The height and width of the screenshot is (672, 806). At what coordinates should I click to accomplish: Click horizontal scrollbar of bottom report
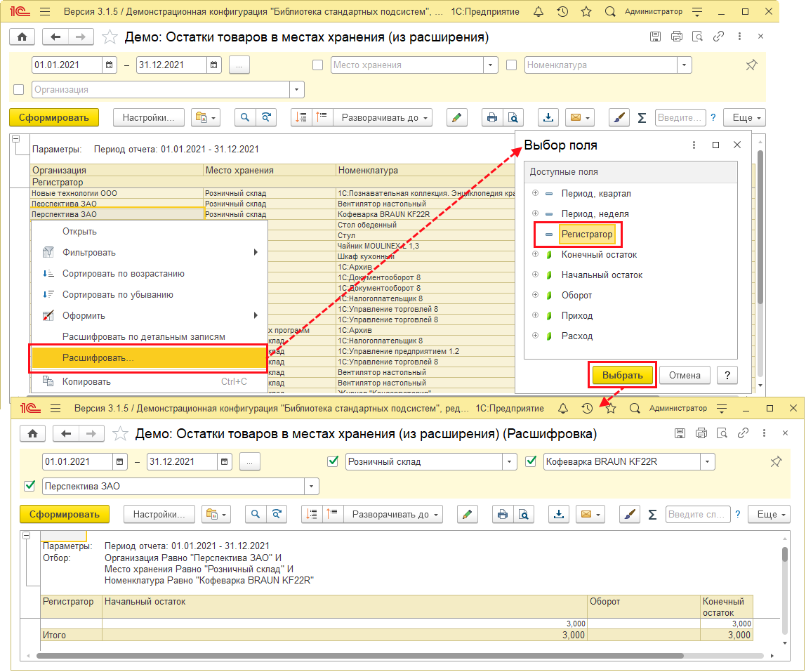coord(359,656)
